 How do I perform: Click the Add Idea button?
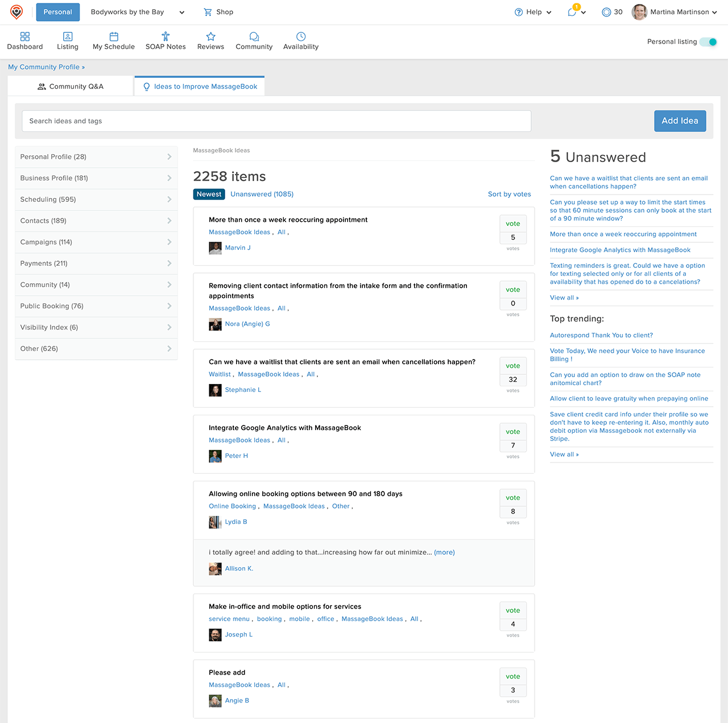click(680, 121)
